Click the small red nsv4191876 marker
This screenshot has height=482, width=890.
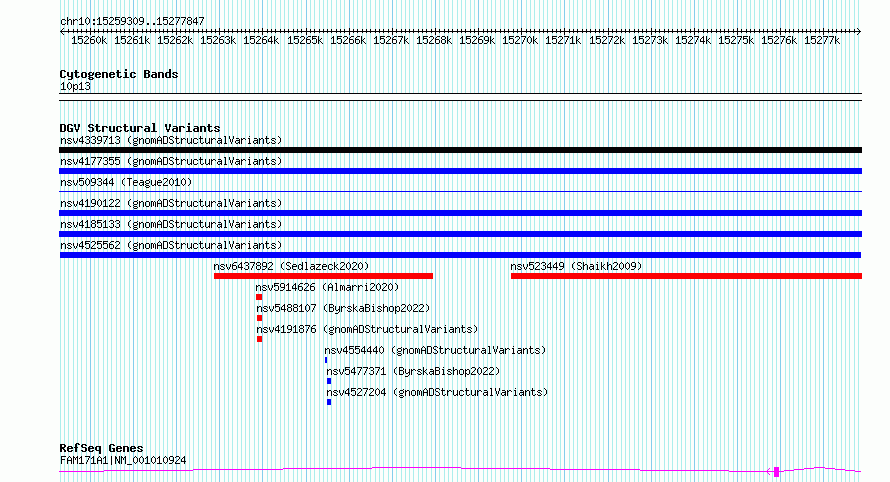tap(259, 339)
